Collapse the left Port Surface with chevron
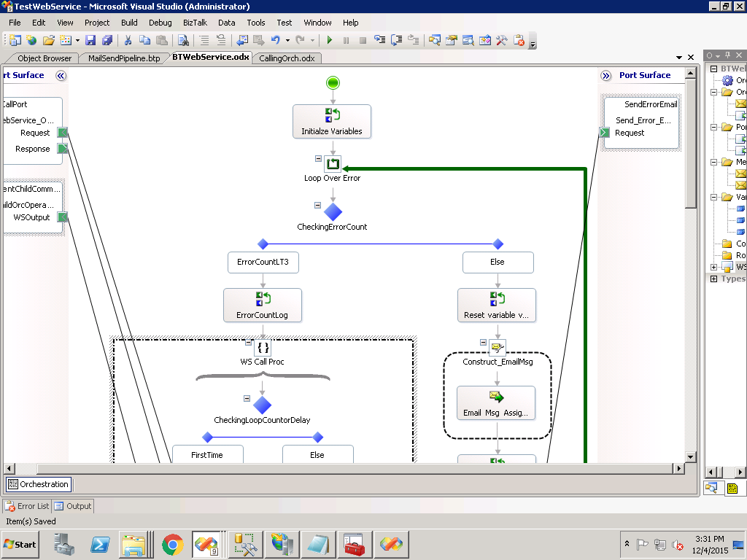This screenshot has height=560, width=747. click(61, 76)
